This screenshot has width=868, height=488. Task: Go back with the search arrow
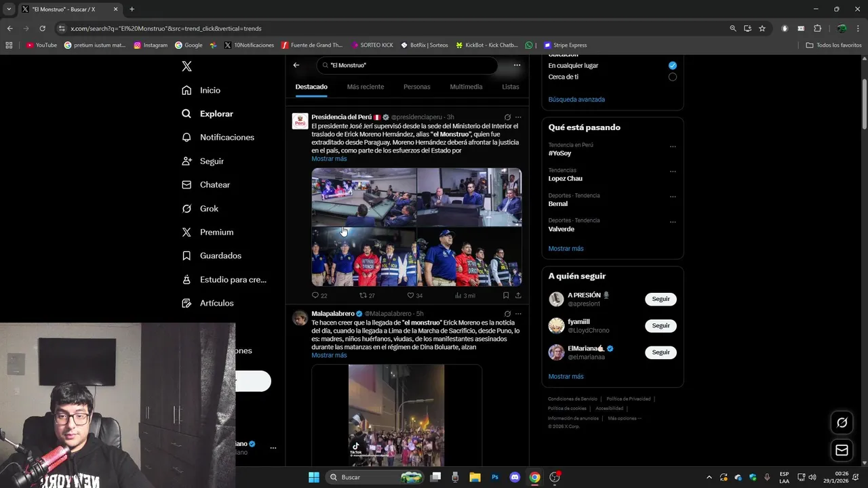pyautogui.click(x=296, y=65)
